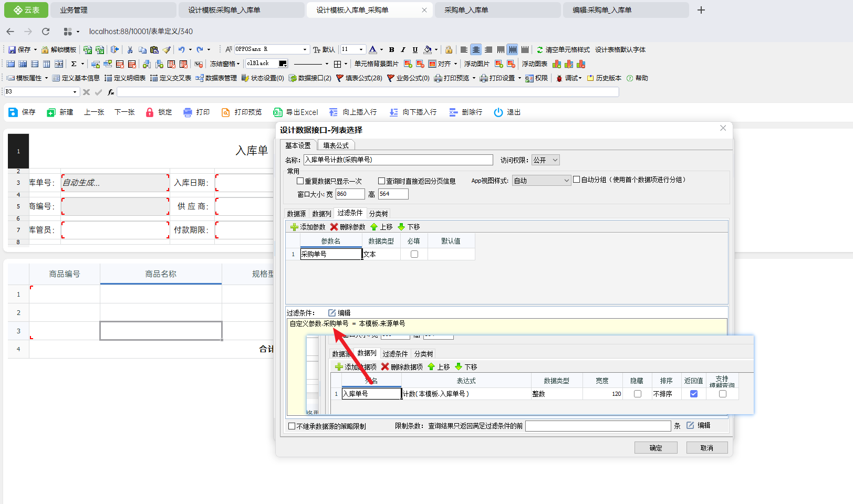Click the 取消 cancel button

(x=707, y=448)
